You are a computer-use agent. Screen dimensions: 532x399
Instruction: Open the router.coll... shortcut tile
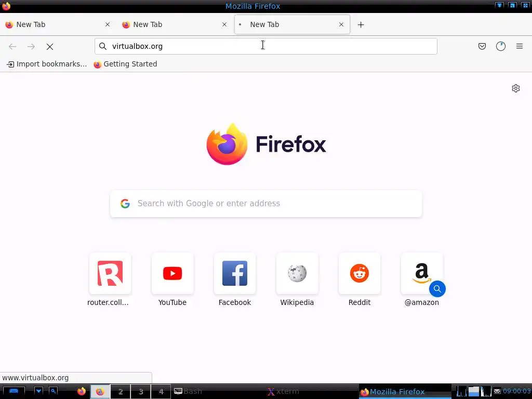pyautogui.click(x=110, y=273)
